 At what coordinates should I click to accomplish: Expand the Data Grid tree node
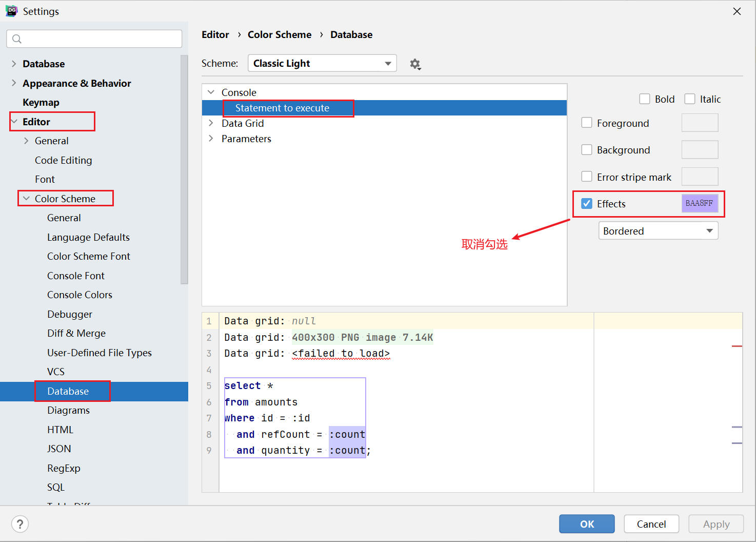pos(211,123)
